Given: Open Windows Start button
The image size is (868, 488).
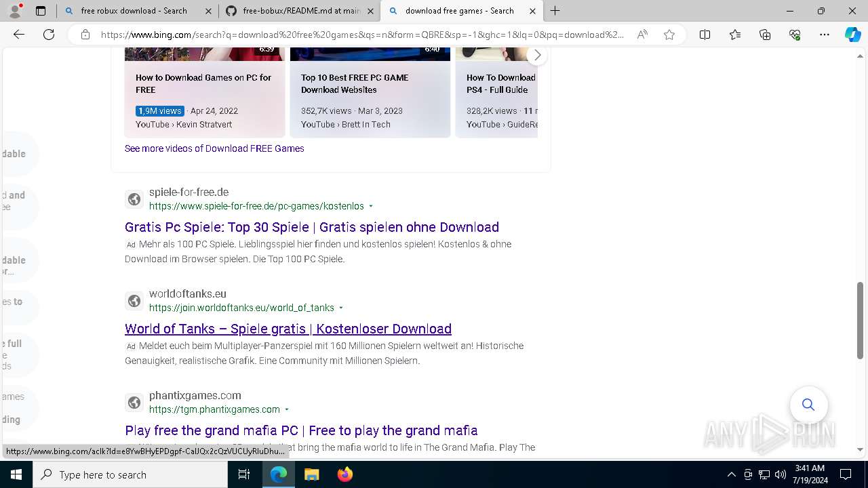Looking at the screenshot, I should coord(16,474).
